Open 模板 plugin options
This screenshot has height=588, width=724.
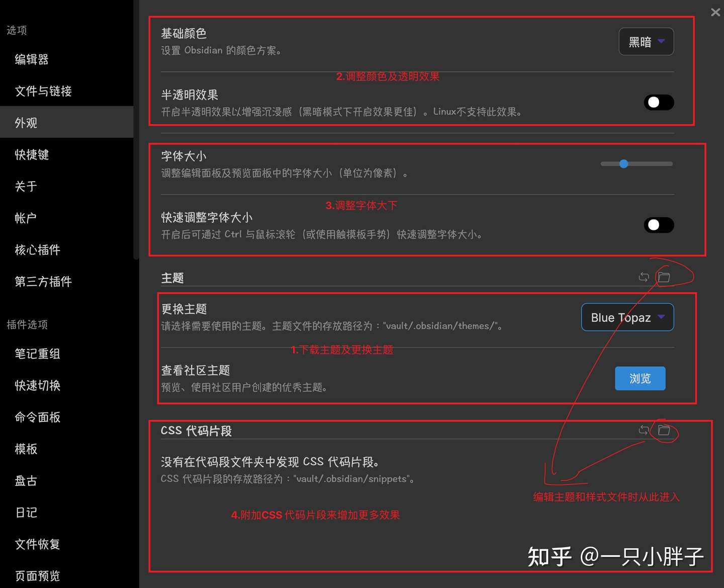[x=67, y=449]
